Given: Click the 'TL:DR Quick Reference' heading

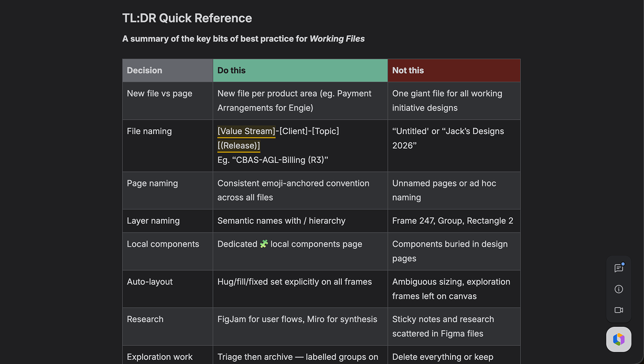Looking at the screenshot, I should pyautogui.click(x=187, y=18).
